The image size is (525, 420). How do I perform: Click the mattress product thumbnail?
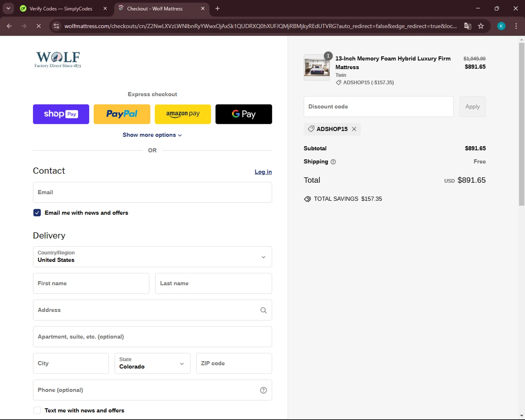pyautogui.click(x=317, y=67)
